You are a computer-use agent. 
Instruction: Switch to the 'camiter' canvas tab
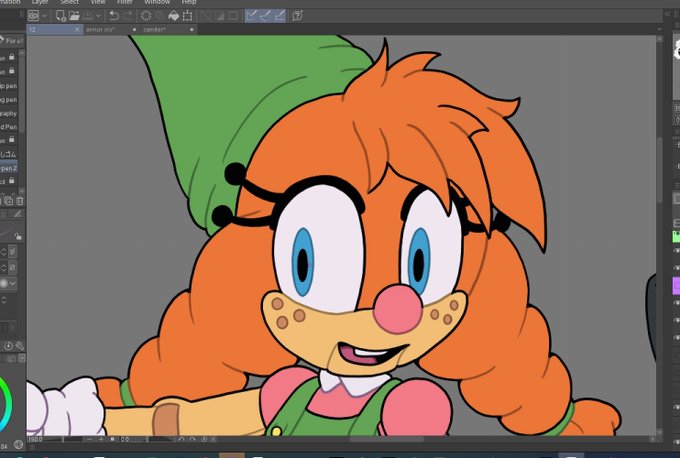click(168, 29)
